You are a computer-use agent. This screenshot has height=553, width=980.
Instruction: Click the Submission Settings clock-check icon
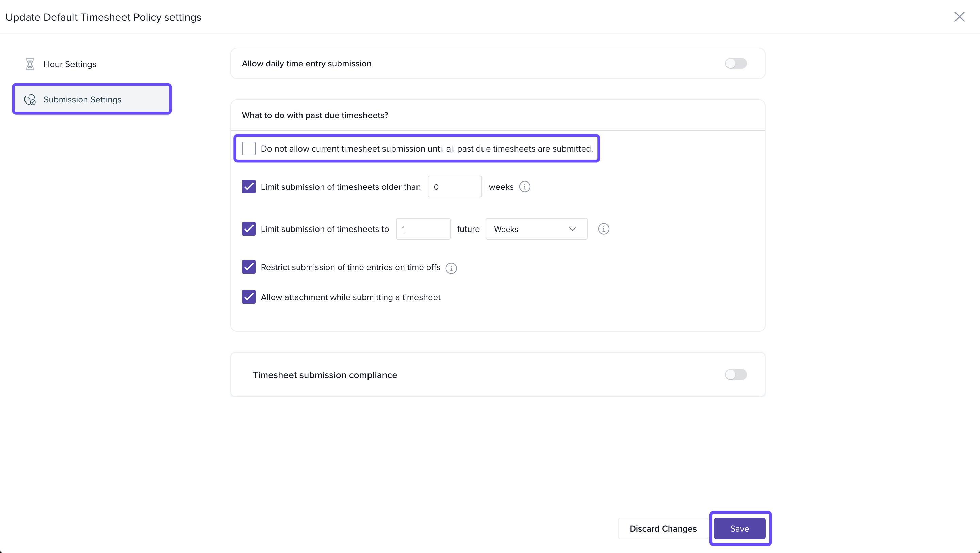[x=30, y=100]
